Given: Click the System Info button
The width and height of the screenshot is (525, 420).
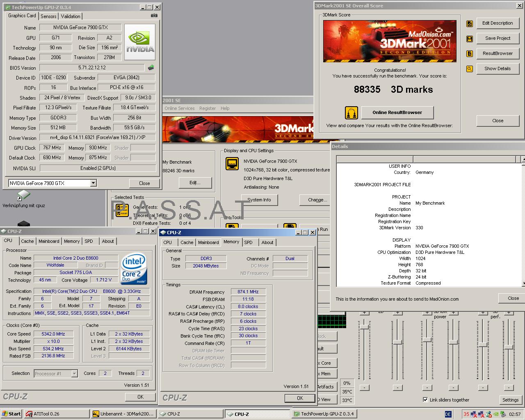Looking at the screenshot, I should coord(259,200).
